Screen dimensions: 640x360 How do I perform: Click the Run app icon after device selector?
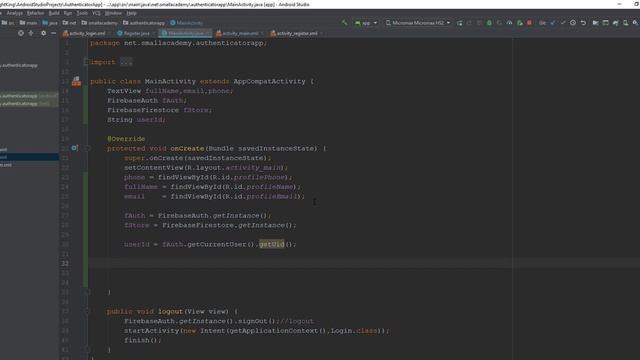point(460,23)
